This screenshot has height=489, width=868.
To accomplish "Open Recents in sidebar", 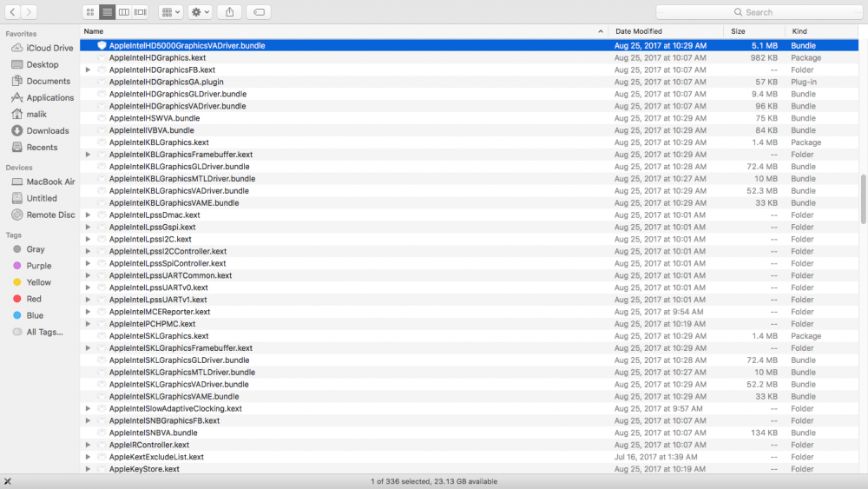I will pos(35,148).
